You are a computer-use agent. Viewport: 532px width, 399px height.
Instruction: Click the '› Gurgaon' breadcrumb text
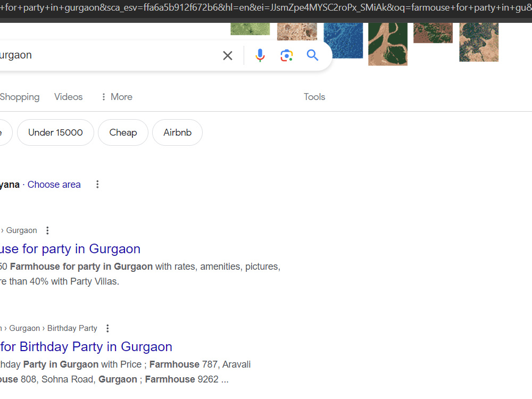coord(19,230)
